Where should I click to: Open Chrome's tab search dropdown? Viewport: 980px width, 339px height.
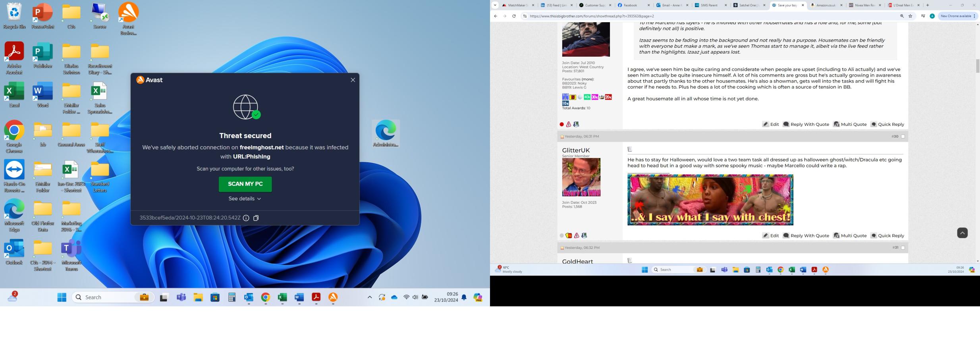pos(495,5)
